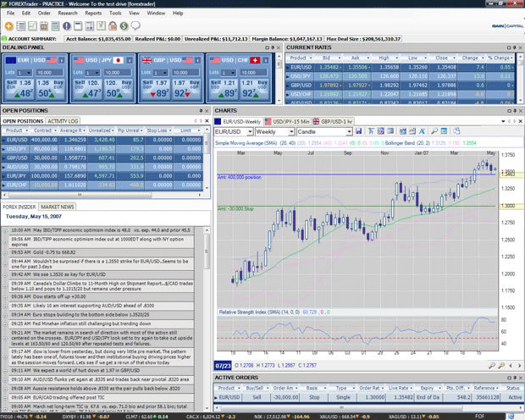The image size is (525, 420).
Task: Open the Order menu
Action: tap(44, 13)
